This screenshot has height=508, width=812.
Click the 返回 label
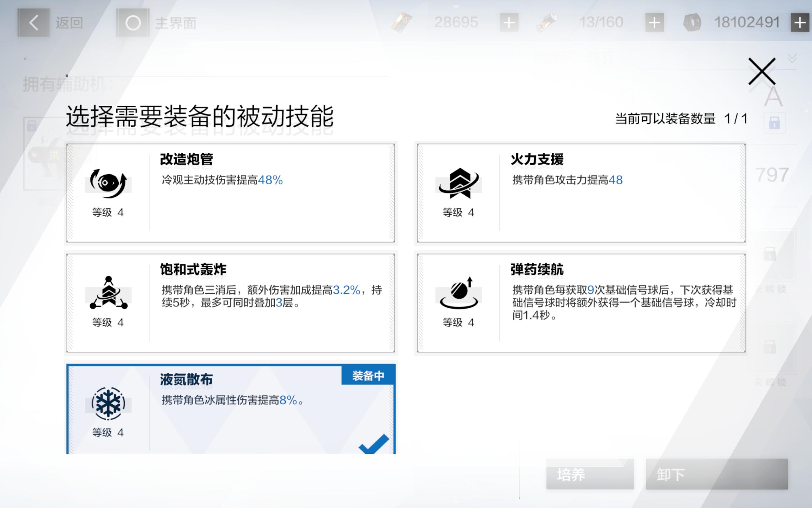[x=69, y=23]
